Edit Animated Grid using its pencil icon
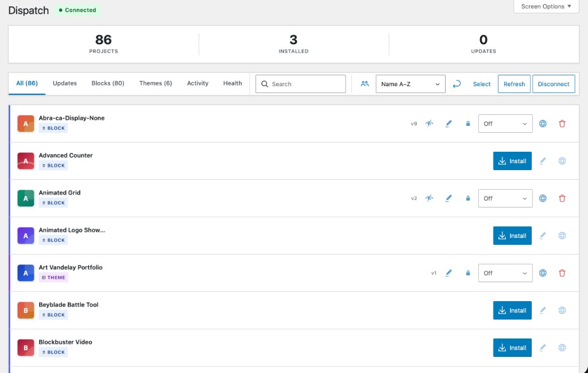 (448, 198)
